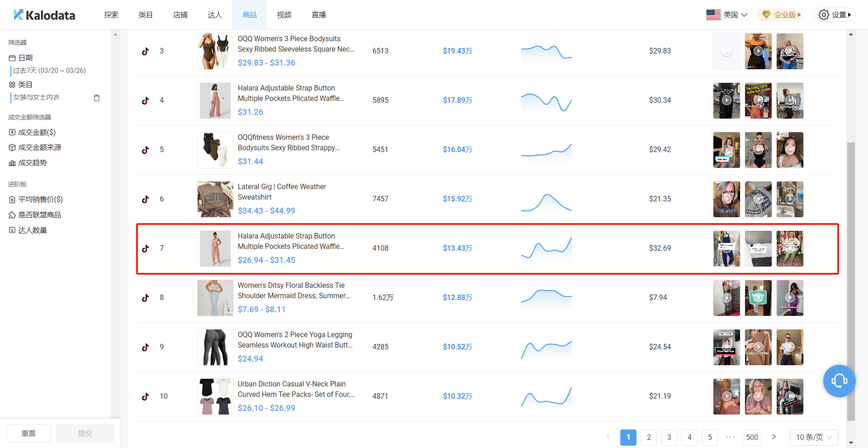Select the 达人数量 filter option
Screen dimensions: 868x448
[x=33, y=230]
